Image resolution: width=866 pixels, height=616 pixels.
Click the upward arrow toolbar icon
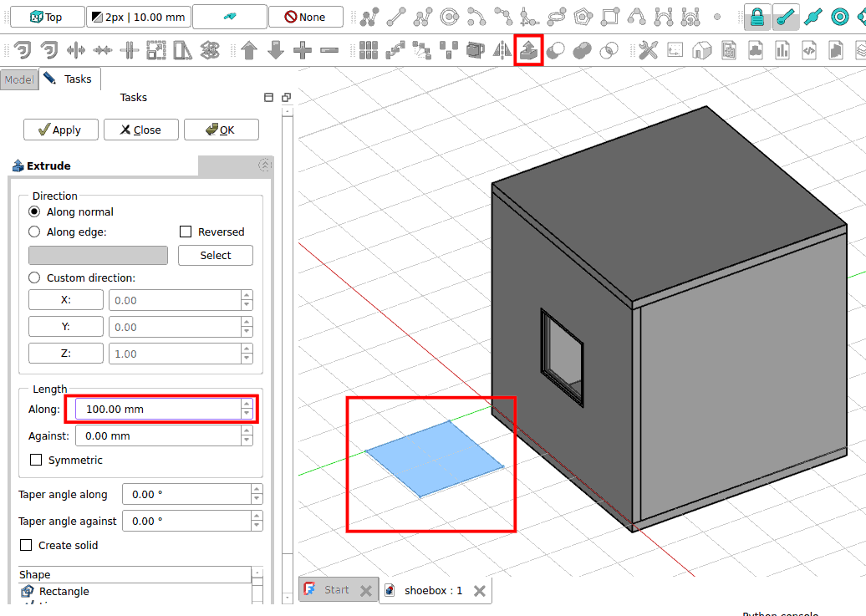[x=248, y=51]
